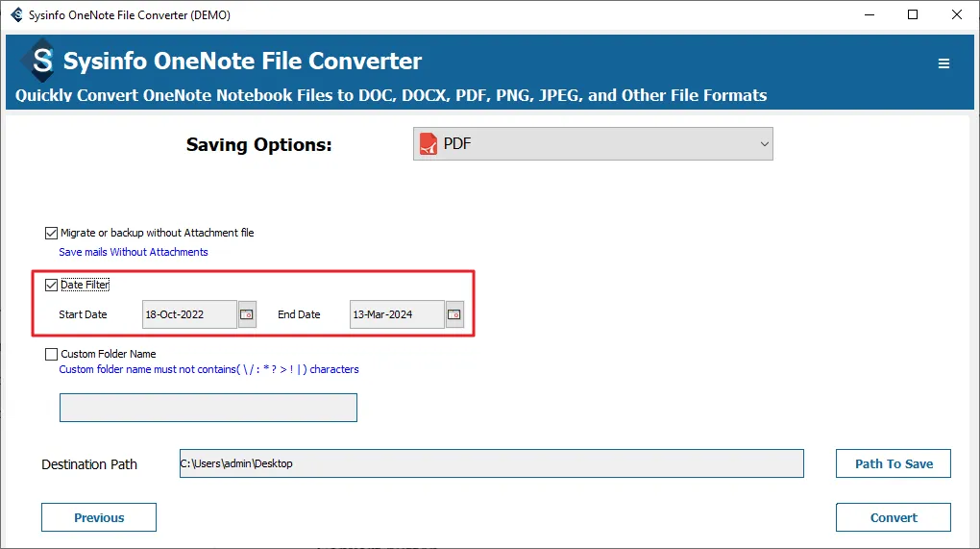This screenshot has height=549, width=980.
Task: Minimize the converter window
Action: [869, 14]
